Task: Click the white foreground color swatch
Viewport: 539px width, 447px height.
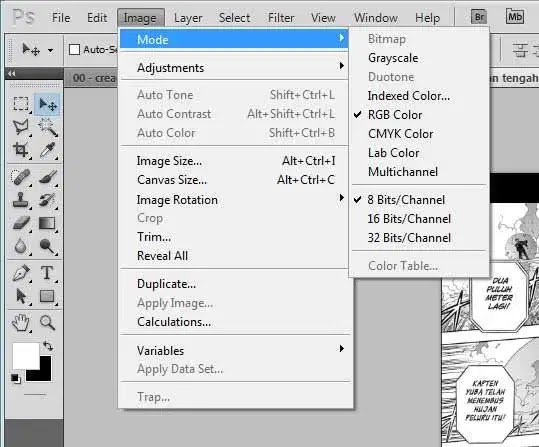Action: pyautogui.click(x=26, y=356)
